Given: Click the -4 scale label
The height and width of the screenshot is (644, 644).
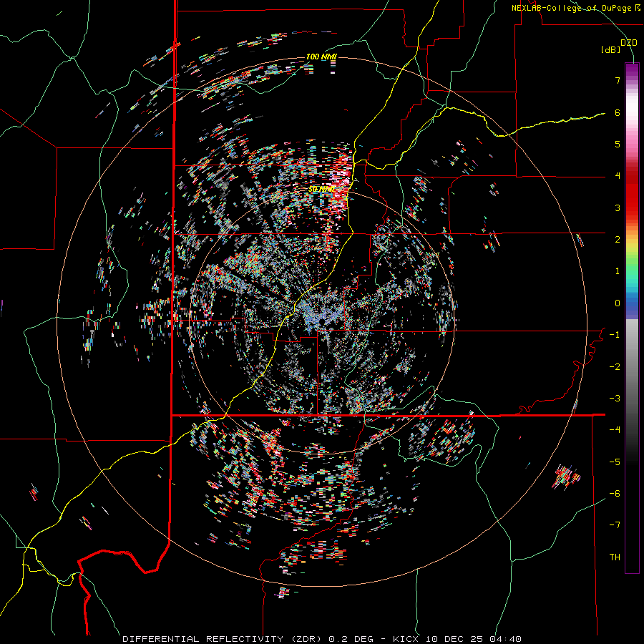Looking at the screenshot, I should pyautogui.click(x=615, y=430).
